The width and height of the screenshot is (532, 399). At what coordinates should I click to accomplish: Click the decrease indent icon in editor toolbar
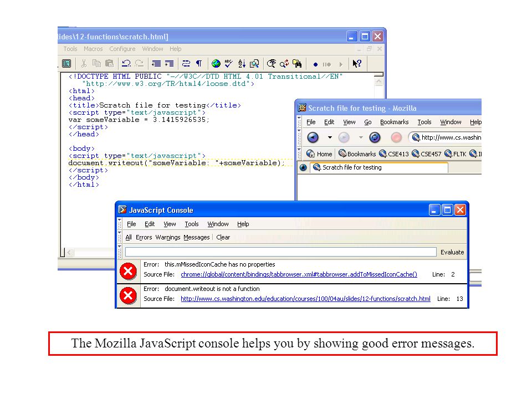click(x=156, y=63)
